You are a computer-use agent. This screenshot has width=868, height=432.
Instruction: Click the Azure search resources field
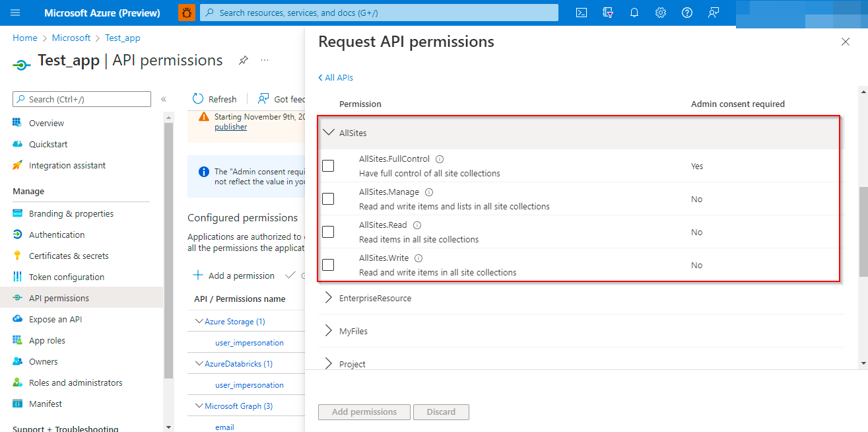379,13
